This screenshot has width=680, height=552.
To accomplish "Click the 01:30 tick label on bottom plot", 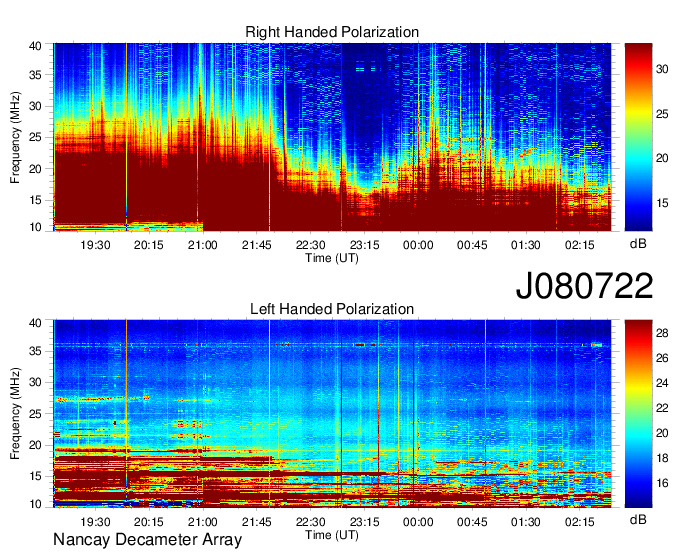I will 526,522.
